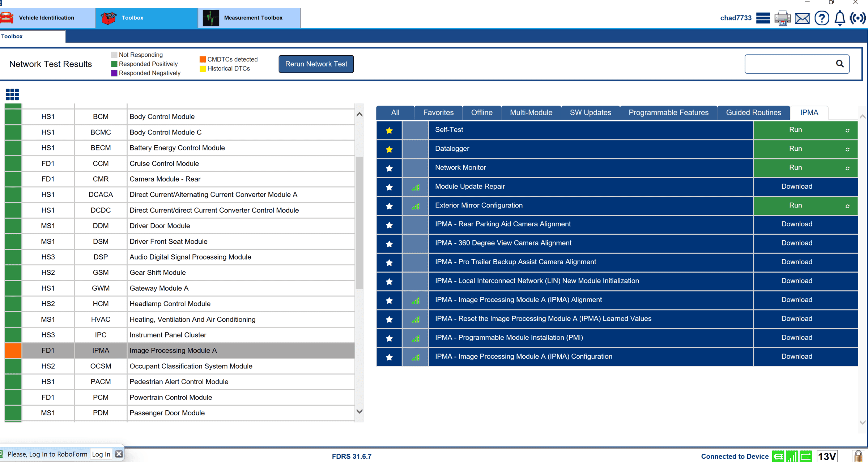The height and width of the screenshot is (462, 868).
Task: Click the wireless broadcast signal icon
Action: [858, 18]
